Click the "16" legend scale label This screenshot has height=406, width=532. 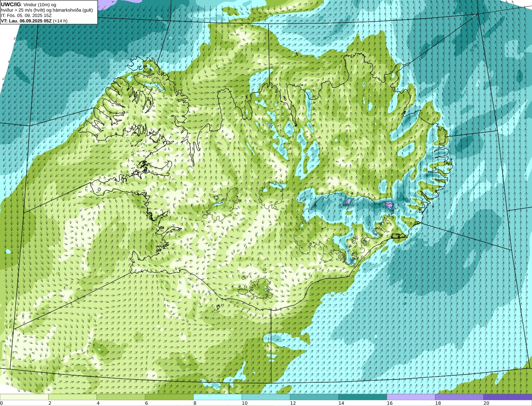pos(389,403)
